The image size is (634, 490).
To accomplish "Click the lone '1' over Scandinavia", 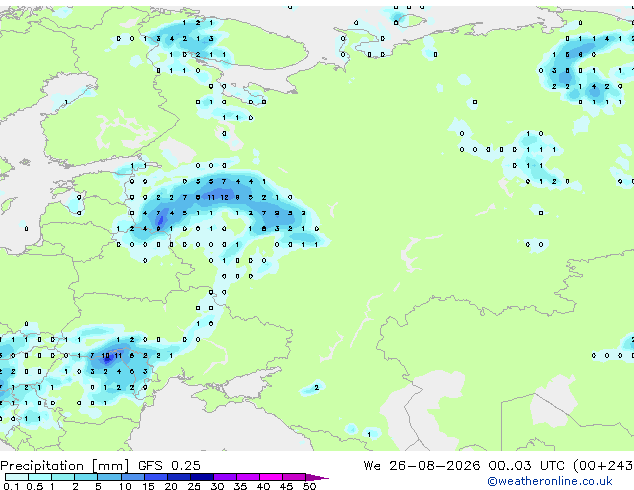I will click(x=66, y=102).
